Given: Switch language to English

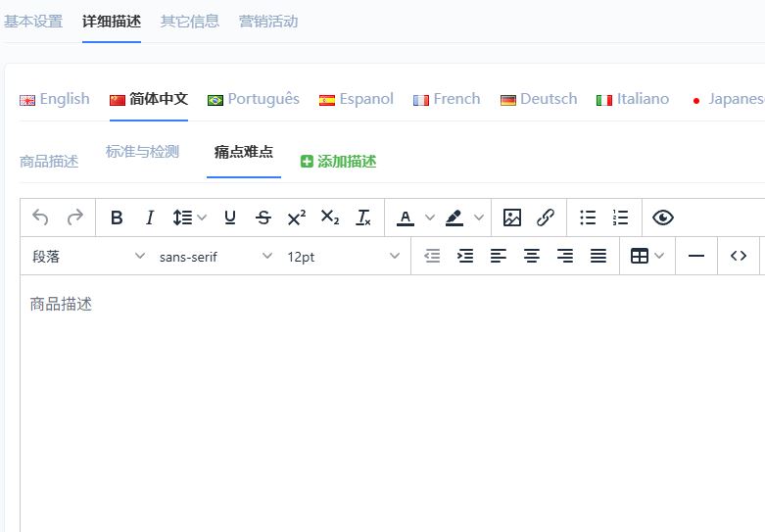Looking at the screenshot, I should coord(55,99).
